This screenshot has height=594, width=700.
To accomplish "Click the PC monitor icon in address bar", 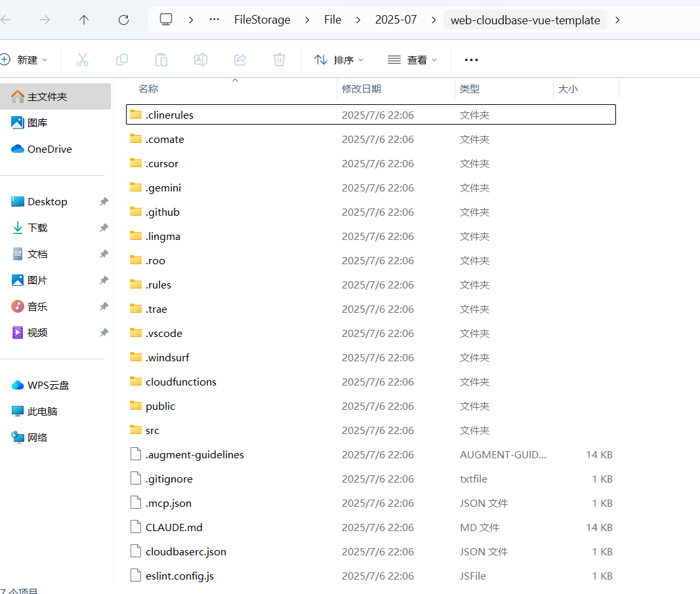I will coord(166,20).
